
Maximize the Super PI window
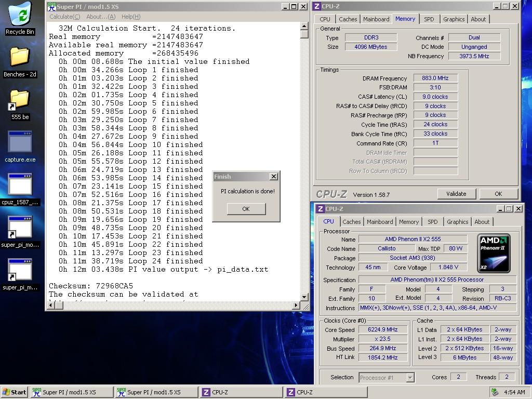coord(294,6)
